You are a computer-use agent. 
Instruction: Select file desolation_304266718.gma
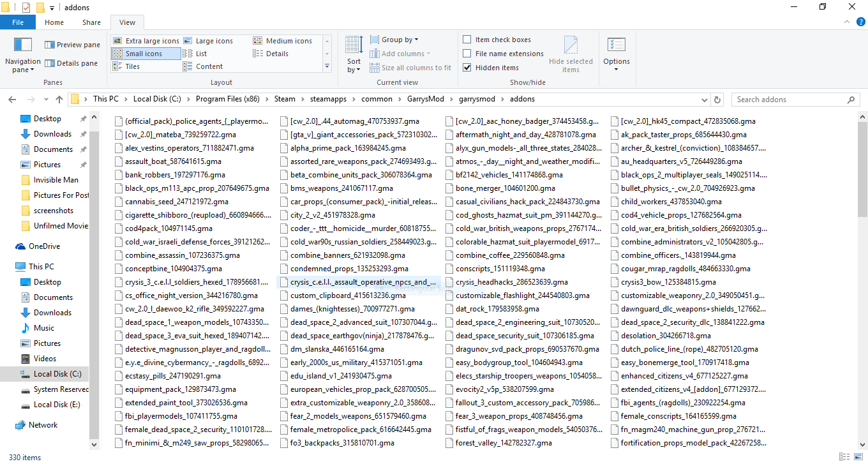661,336
